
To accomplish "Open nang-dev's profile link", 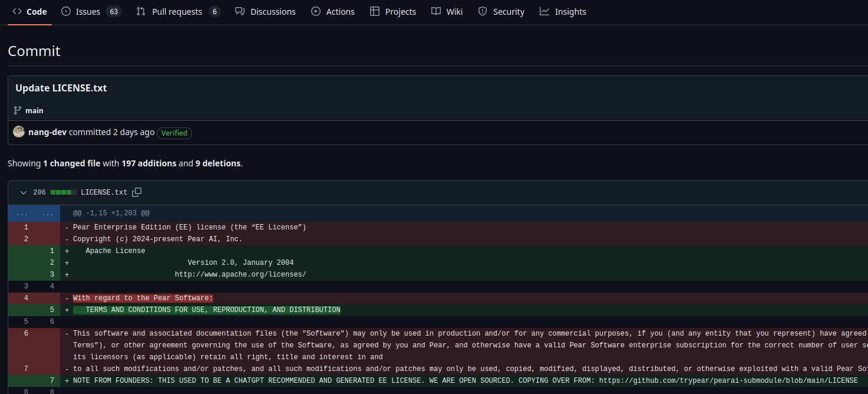I will [x=47, y=132].
